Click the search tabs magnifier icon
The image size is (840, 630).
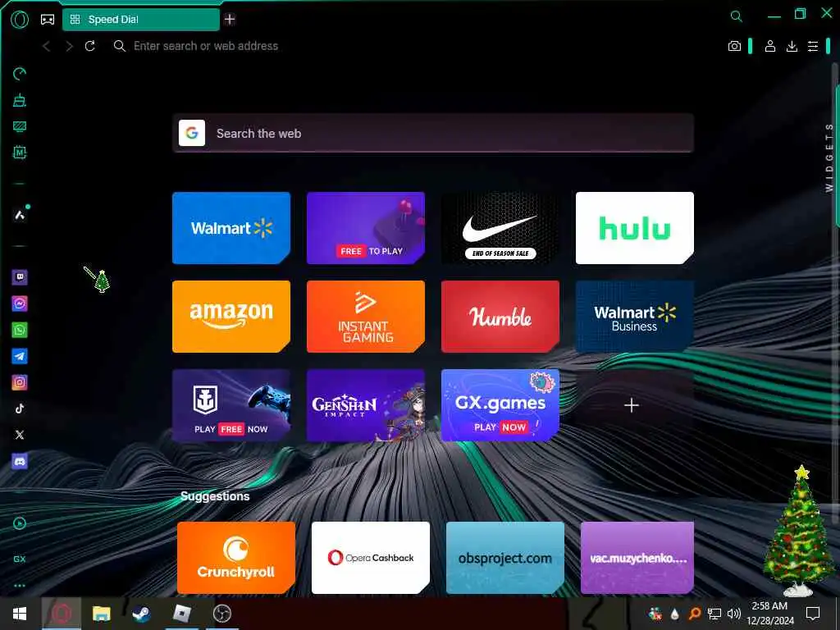737,16
